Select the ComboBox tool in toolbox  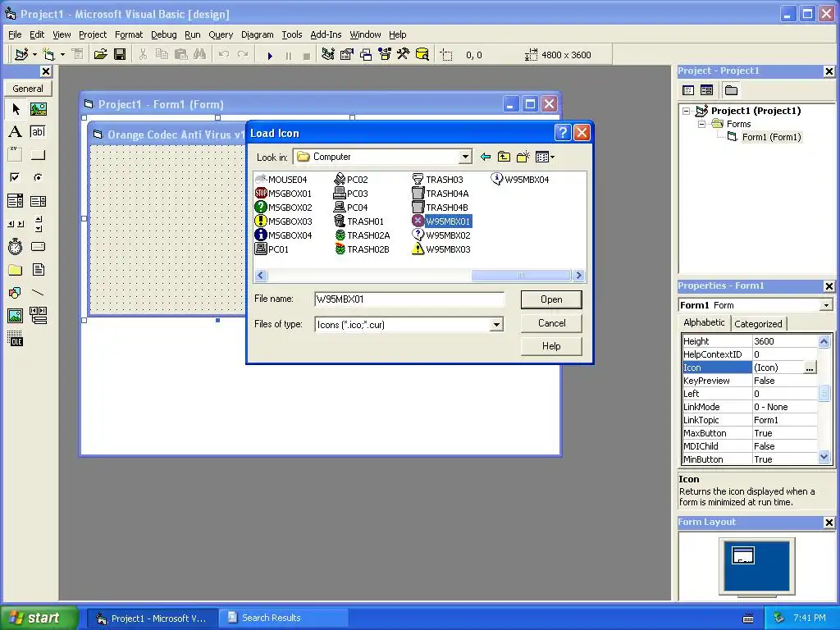click(x=16, y=201)
